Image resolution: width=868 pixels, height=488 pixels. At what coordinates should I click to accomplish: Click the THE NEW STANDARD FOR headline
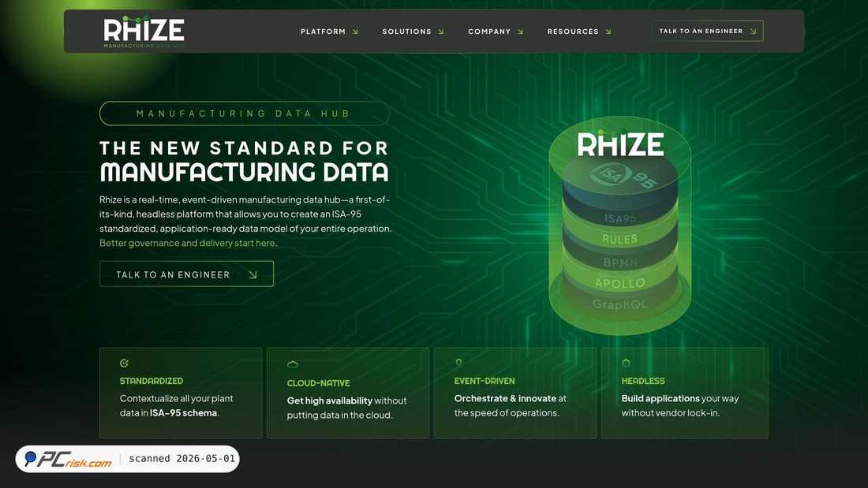[244, 147]
